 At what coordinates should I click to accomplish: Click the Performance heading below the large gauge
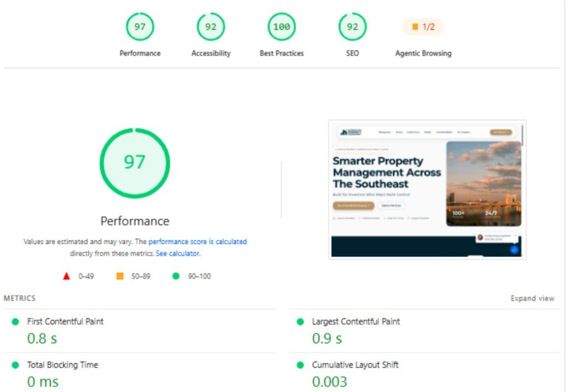pyautogui.click(x=135, y=221)
